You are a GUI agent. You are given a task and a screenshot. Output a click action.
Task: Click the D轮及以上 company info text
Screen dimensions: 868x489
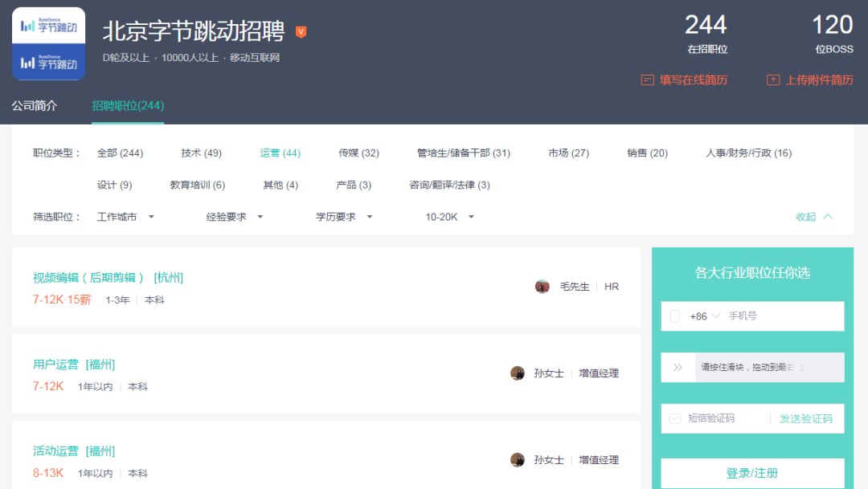[x=126, y=58]
